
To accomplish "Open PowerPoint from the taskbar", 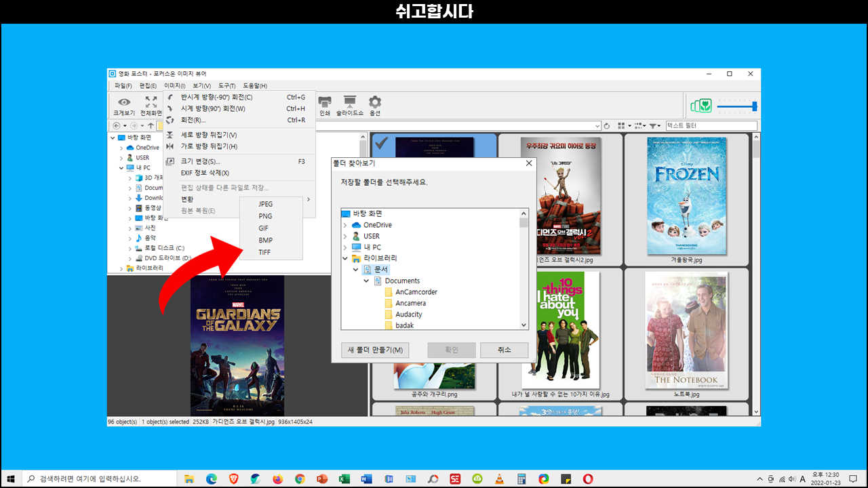I will pyautogui.click(x=322, y=479).
